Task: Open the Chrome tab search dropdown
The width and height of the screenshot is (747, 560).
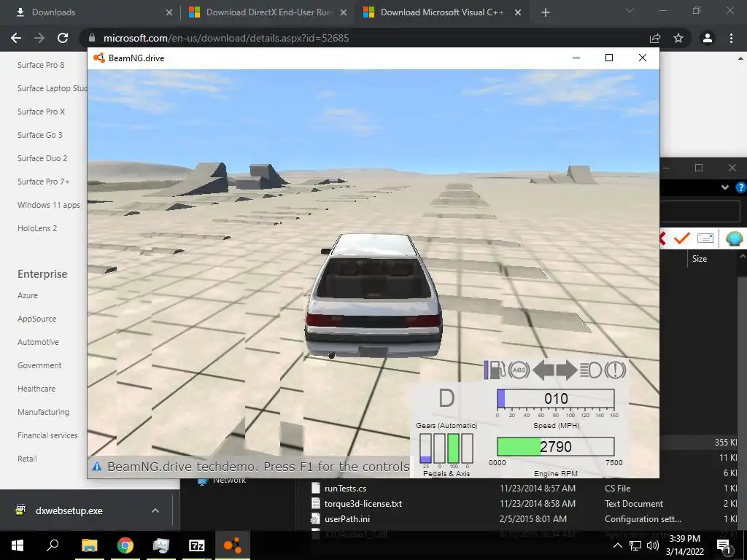Action: click(x=630, y=10)
